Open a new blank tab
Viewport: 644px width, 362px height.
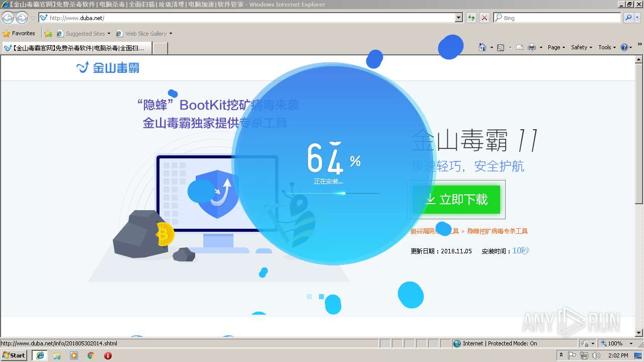pyautogui.click(x=160, y=48)
